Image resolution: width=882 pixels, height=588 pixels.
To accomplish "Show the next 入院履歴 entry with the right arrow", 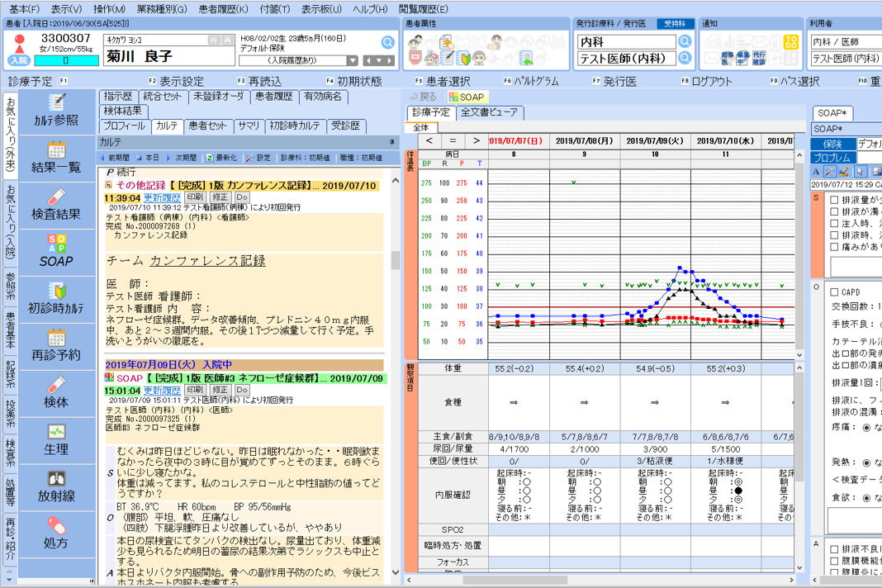I will pos(389,60).
